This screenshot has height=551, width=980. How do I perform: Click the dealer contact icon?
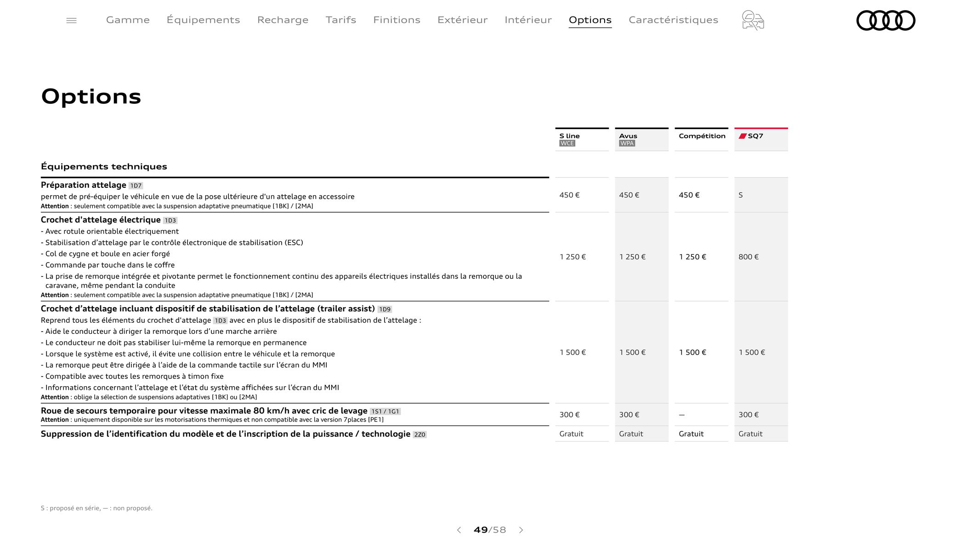753,20
